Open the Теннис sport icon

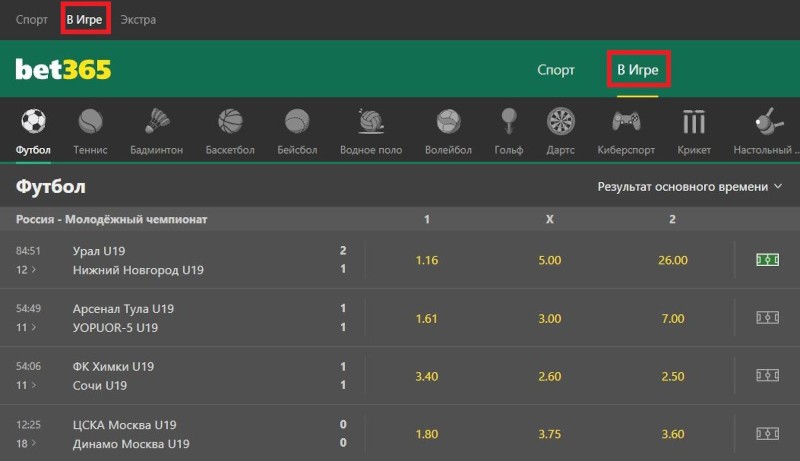(x=91, y=122)
